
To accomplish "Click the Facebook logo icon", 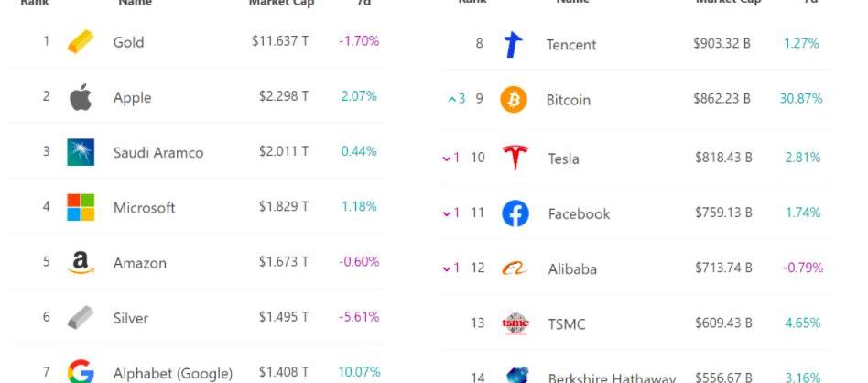I will point(515,213).
